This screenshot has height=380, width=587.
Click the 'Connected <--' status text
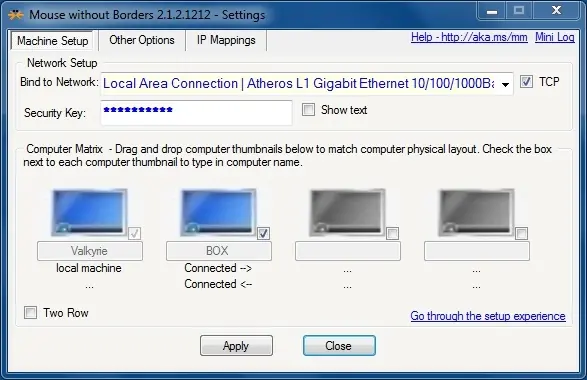point(218,284)
